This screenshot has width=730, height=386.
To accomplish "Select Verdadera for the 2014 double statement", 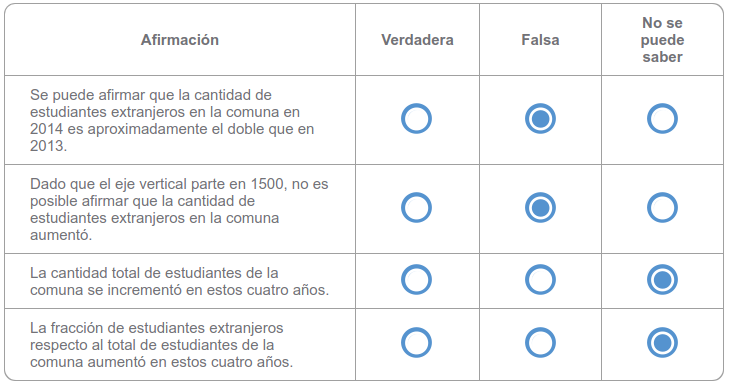I will [x=416, y=119].
